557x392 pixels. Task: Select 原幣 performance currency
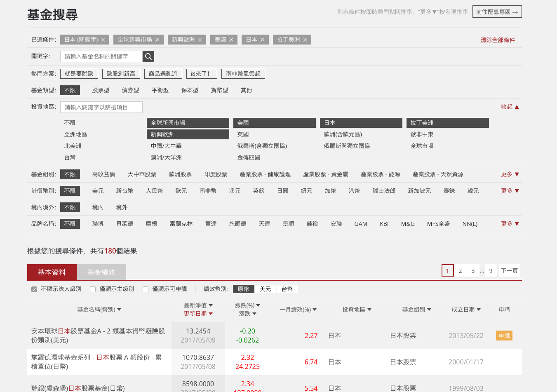click(243, 289)
